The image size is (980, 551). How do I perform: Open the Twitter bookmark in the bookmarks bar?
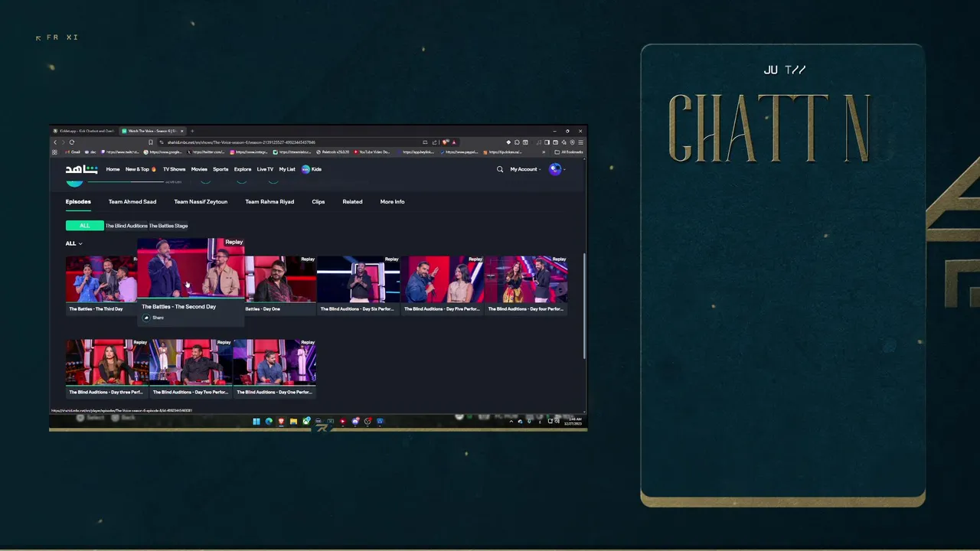click(x=205, y=152)
